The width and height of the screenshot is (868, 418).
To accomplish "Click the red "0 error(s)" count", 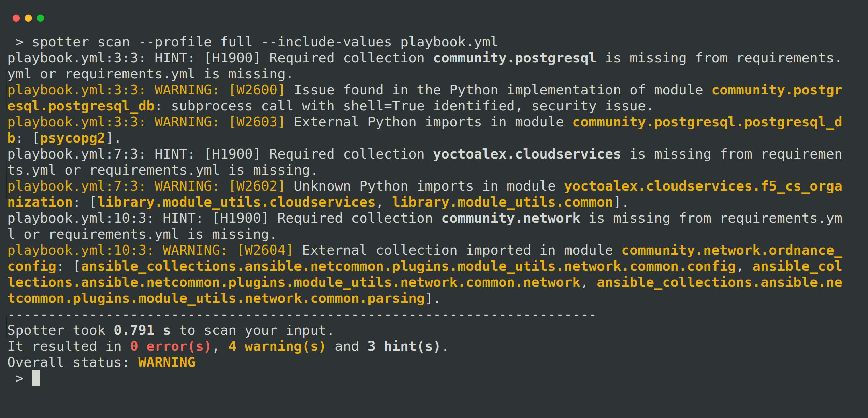I will (x=171, y=346).
